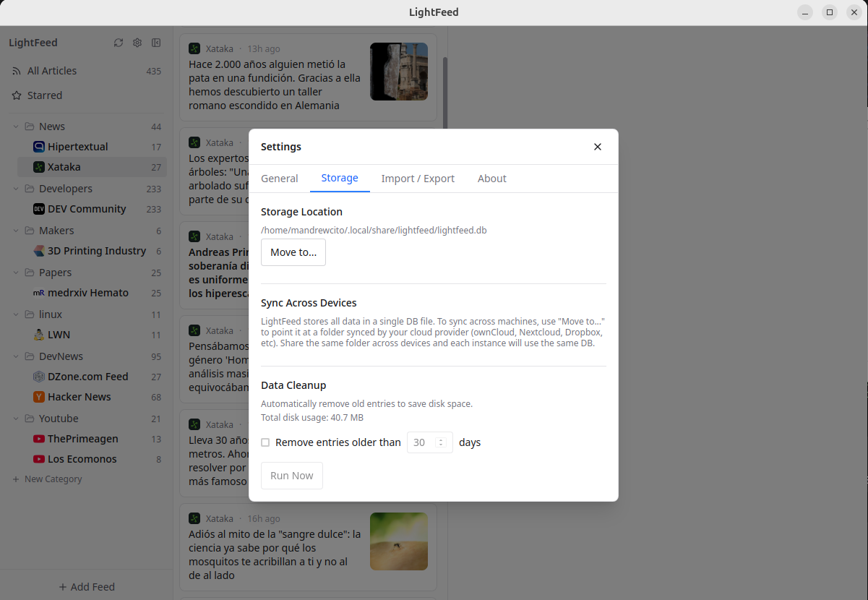Click the days stepper arrows
The height and width of the screenshot is (600, 868).
(442, 442)
